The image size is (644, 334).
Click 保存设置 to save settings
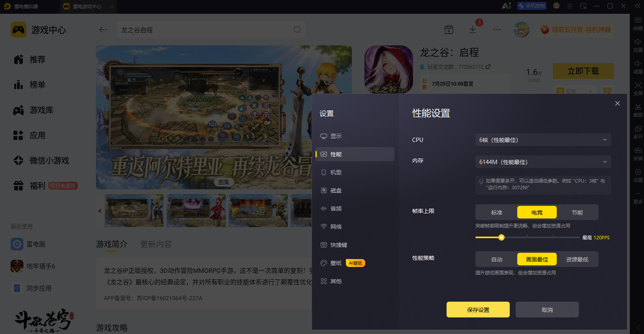click(478, 310)
